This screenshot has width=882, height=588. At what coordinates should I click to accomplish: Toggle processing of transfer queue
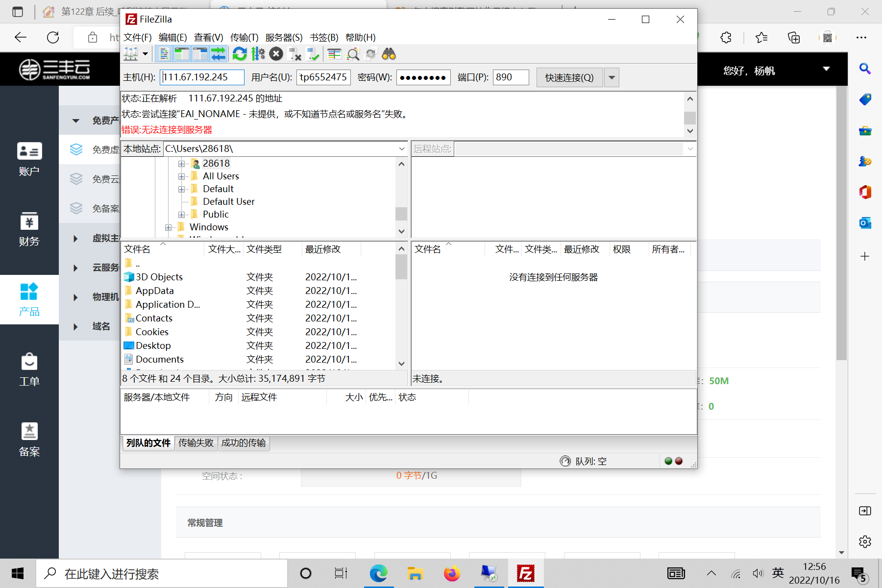(x=258, y=54)
